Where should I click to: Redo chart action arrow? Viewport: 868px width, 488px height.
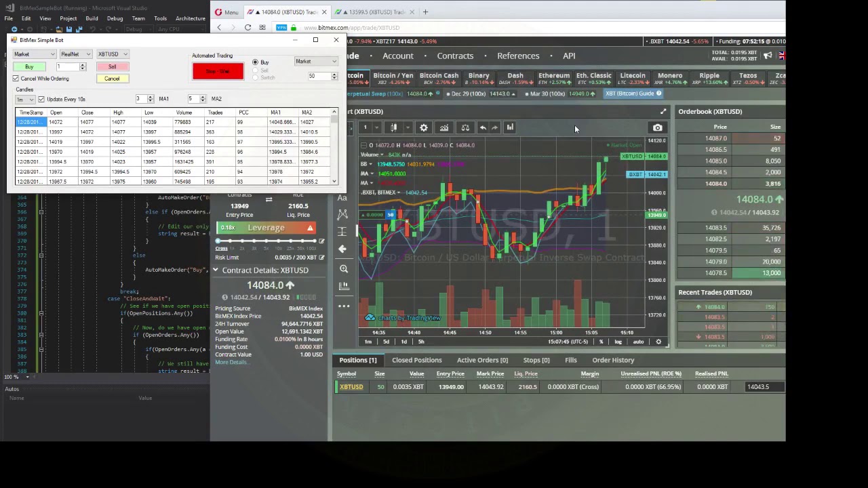[x=495, y=127]
